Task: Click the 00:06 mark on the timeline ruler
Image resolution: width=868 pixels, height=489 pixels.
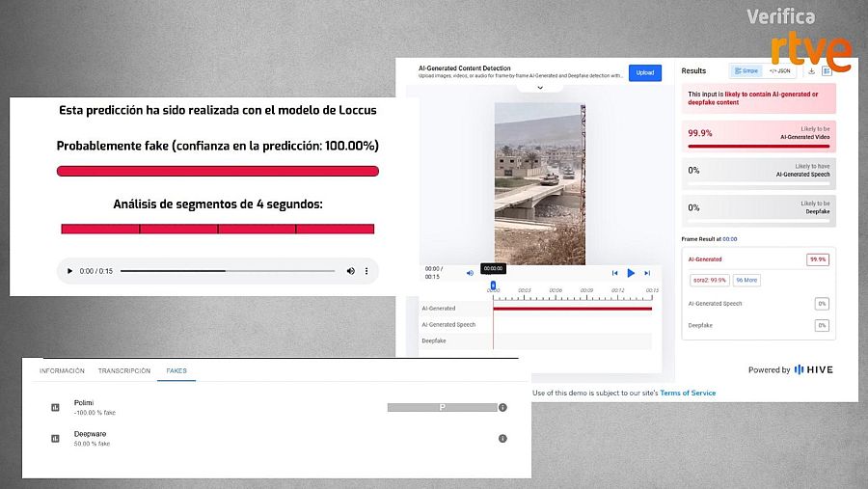Action: coord(556,290)
